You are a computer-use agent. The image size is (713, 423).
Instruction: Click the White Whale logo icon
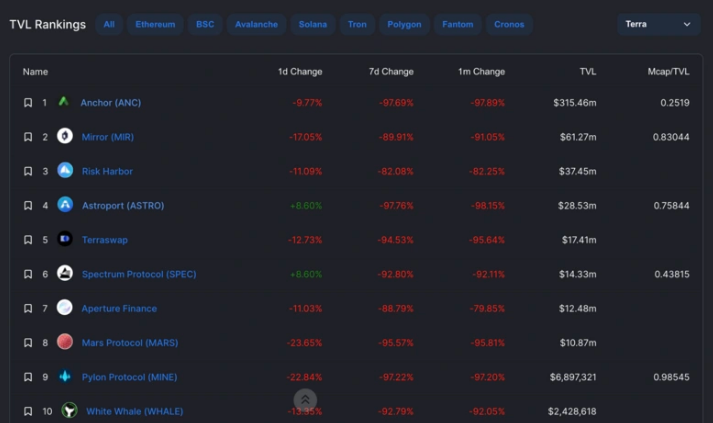point(69,410)
